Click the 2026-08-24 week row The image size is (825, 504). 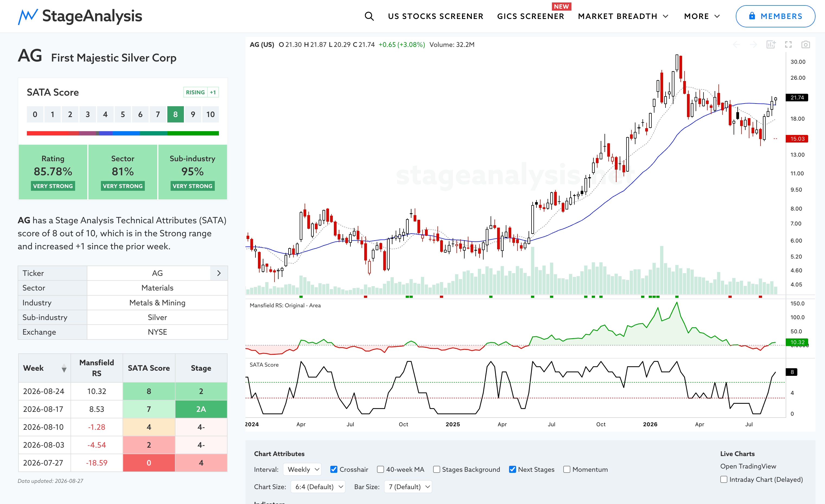(x=123, y=391)
